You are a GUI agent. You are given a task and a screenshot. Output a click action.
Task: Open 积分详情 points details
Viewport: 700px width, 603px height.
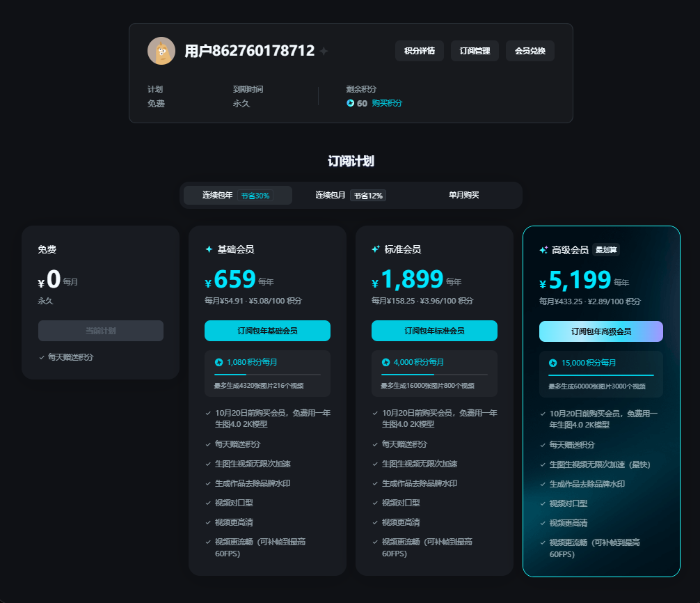[x=420, y=51]
